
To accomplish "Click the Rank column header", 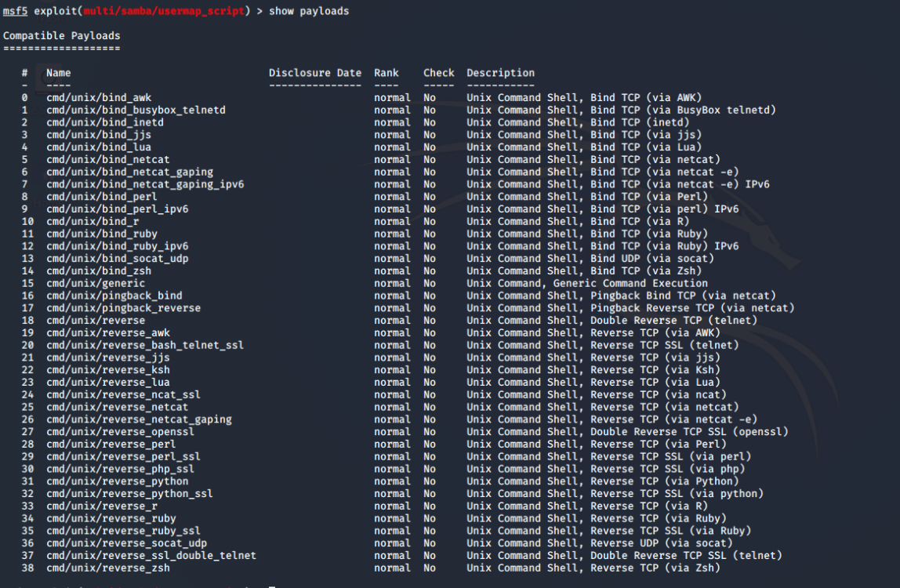I will [x=386, y=73].
